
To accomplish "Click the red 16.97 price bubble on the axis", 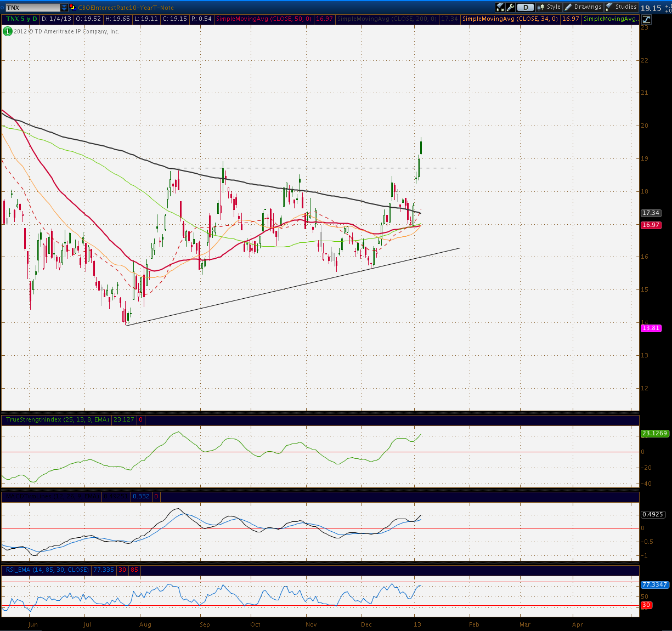I will (x=651, y=225).
